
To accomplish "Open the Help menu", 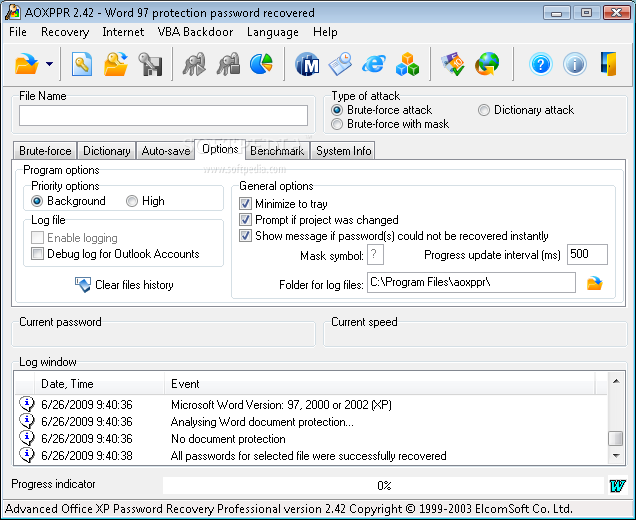I will tap(325, 32).
